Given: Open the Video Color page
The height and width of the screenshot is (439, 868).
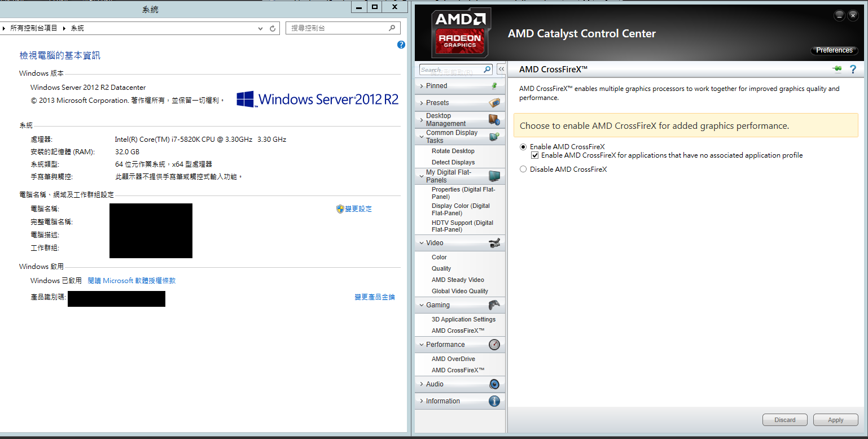Looking at the screenshot, I should [x=439, y=257].
